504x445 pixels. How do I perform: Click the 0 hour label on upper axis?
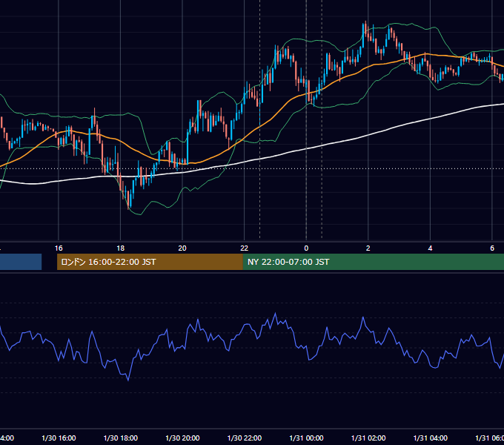tap(306, 248)
